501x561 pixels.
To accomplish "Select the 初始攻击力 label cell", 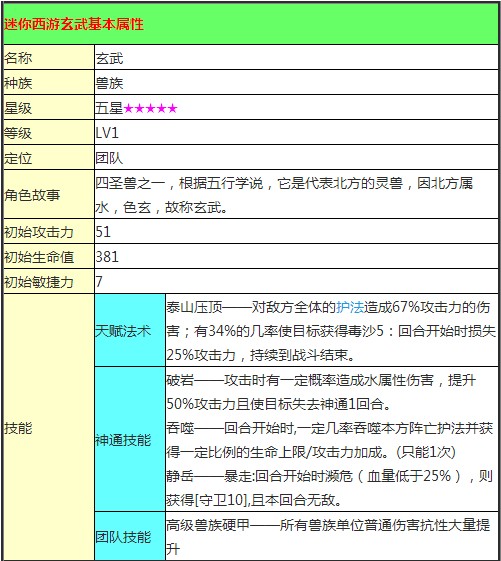I will [49, 231].
